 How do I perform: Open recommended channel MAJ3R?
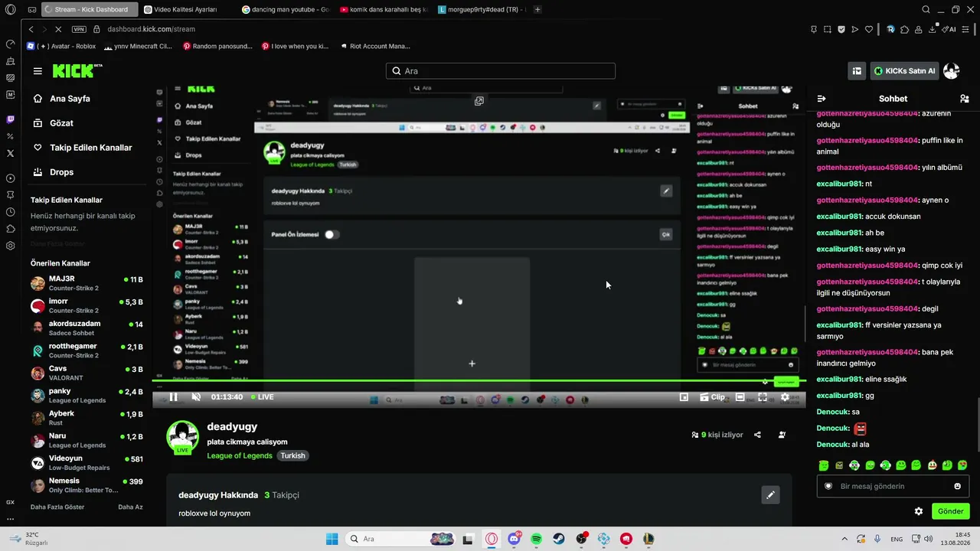87,284
